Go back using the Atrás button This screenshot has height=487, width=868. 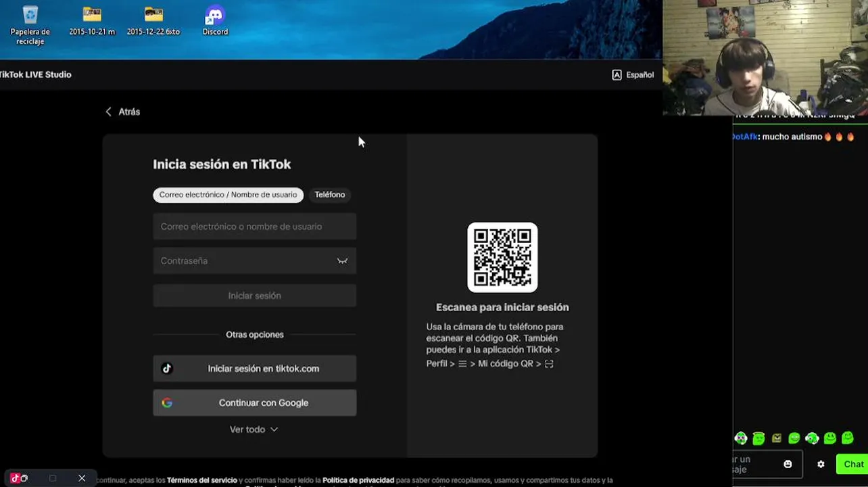pos(123,112)
